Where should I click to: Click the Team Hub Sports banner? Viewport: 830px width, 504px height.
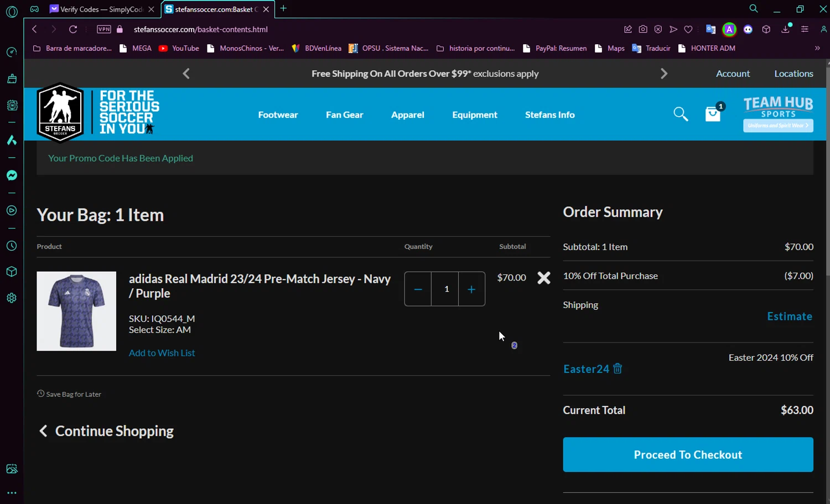coord(778,114)
